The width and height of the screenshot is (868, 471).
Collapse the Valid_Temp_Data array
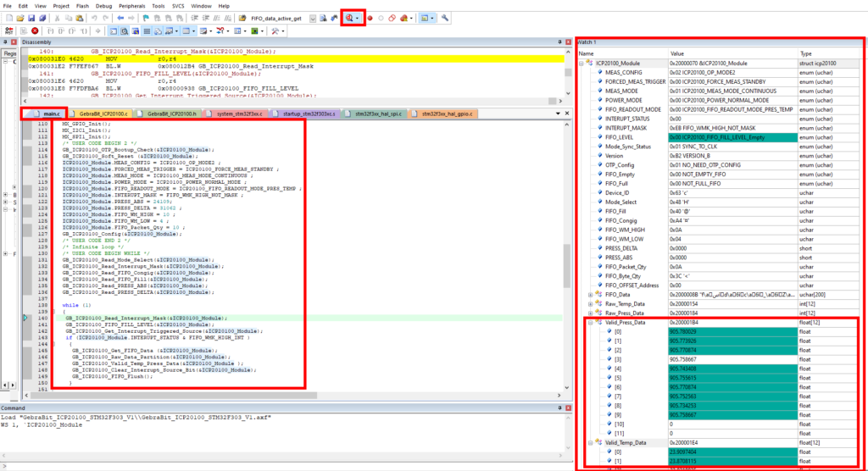tap(590, 443)
